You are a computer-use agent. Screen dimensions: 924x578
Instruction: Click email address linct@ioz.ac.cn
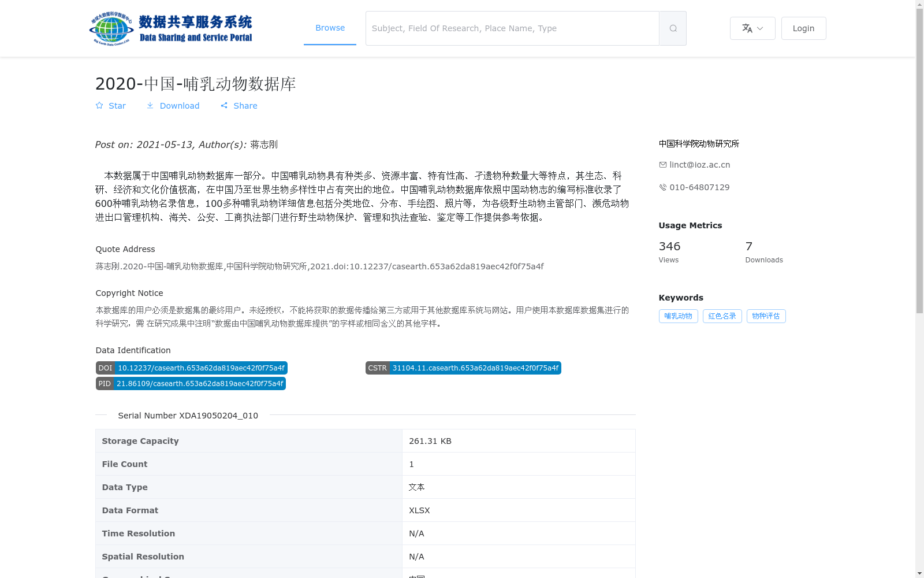700,165
